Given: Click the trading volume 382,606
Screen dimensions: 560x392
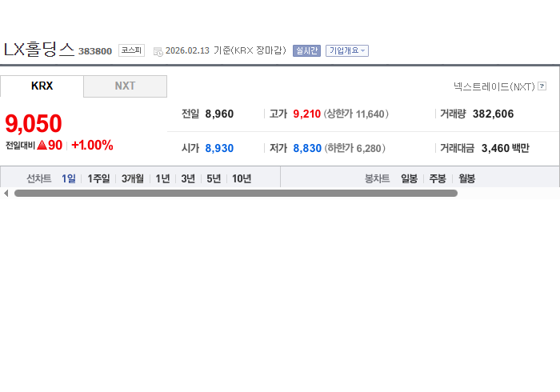Looking at the screenshot, I should coord(494,114).
